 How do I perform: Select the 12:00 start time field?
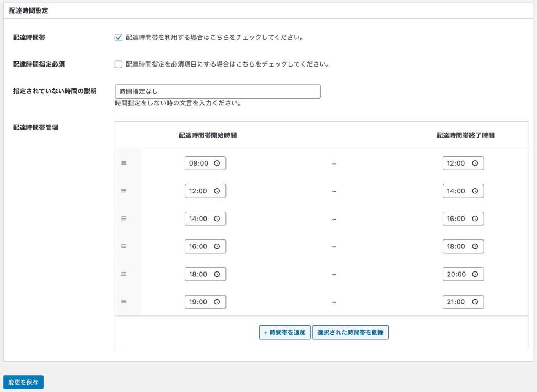click(199, 191)
